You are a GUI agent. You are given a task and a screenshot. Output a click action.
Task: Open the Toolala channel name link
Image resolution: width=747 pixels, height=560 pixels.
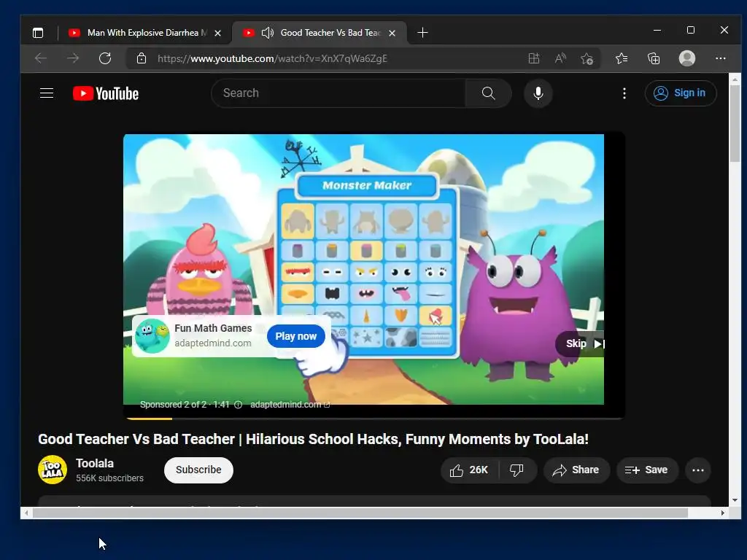pos(95,463)
